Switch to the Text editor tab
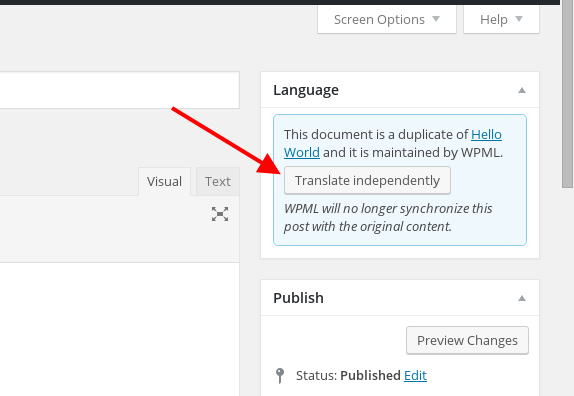 [x=218, y=182]
